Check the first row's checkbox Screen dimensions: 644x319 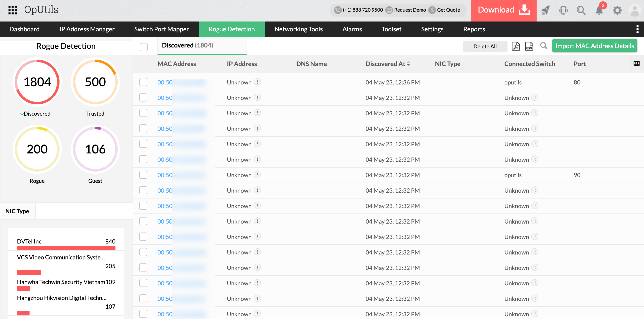tap(143, 82)
